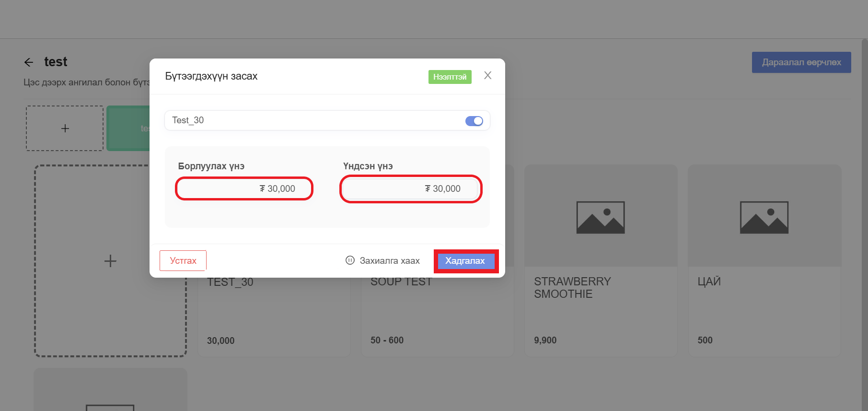Save changes with Хадгалах button
Screen dimensions: 868x411
coord(465,261)
